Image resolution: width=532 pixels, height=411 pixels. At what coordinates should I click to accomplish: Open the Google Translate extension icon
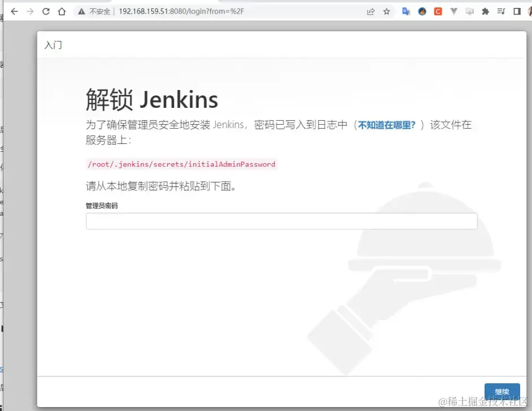[406, 11]
